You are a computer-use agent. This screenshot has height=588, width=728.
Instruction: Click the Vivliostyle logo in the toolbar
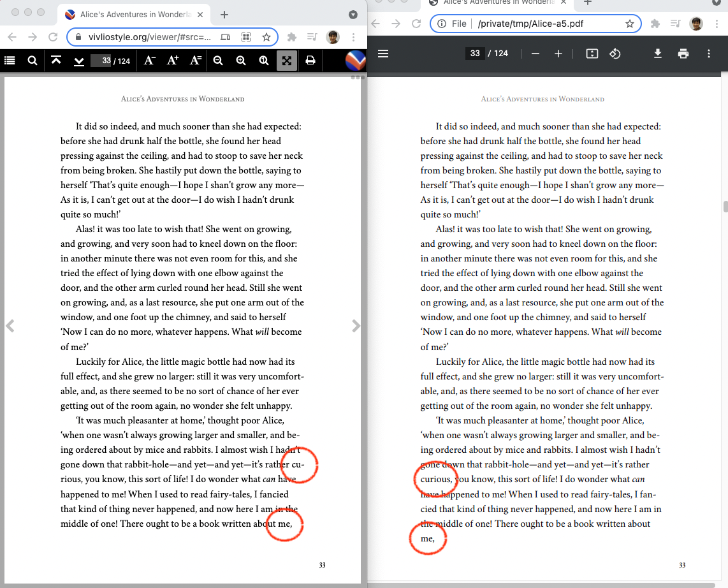355,61
